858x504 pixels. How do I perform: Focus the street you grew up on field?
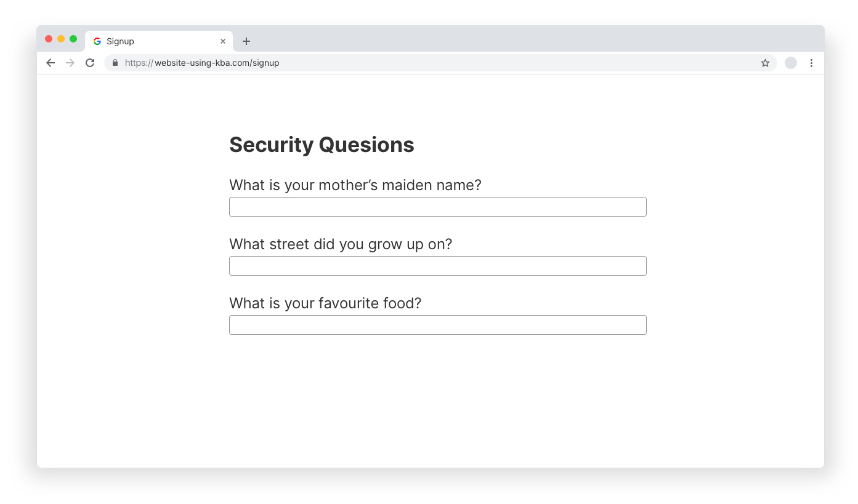click(x=438, y=266)
